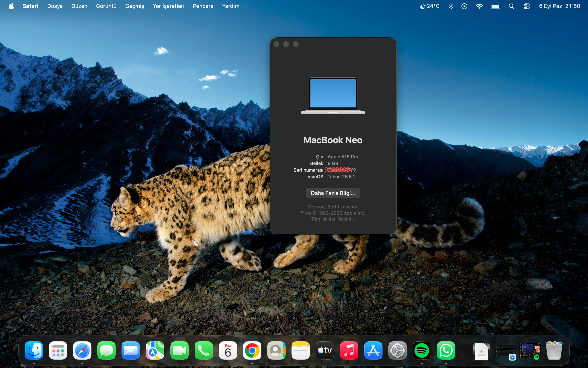Screen dimensions: 588x368
Task: Open WhatsApp from the Dock
Action: 446,350
